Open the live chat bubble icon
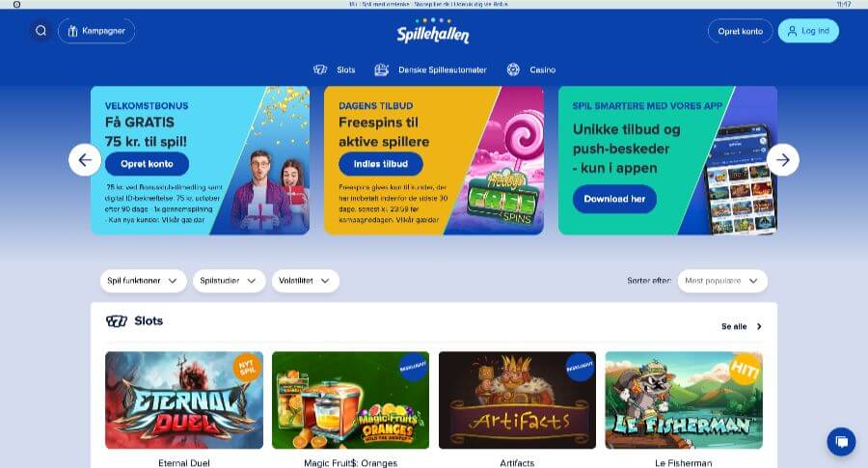868x468 pixels. pyautogui.click(x=841, y=441)
